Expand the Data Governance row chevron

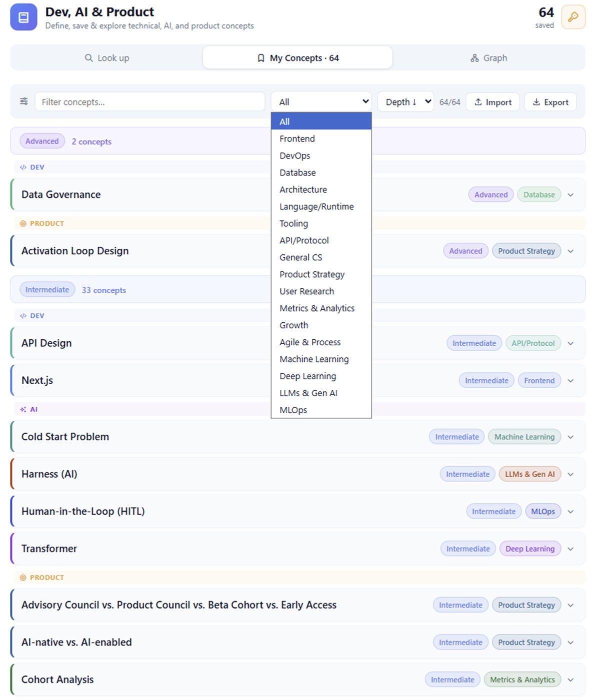570,195
